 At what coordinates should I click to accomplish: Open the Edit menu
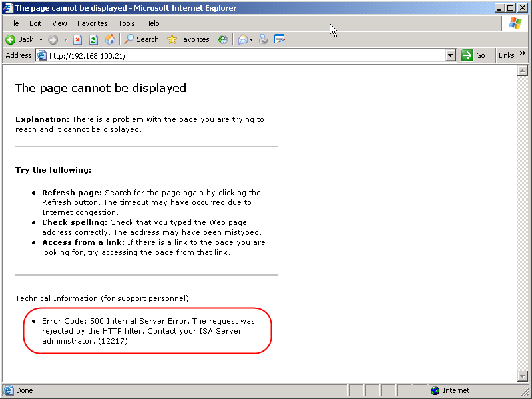35,23
